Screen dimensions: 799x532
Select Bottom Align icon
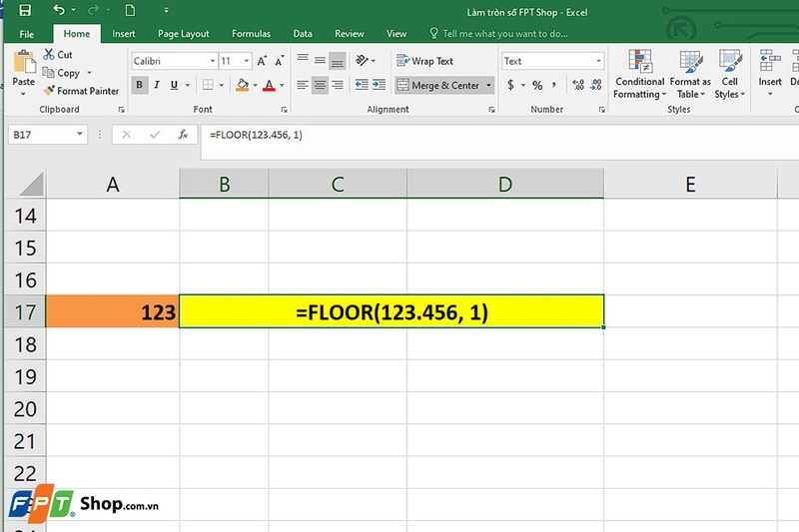337,61
